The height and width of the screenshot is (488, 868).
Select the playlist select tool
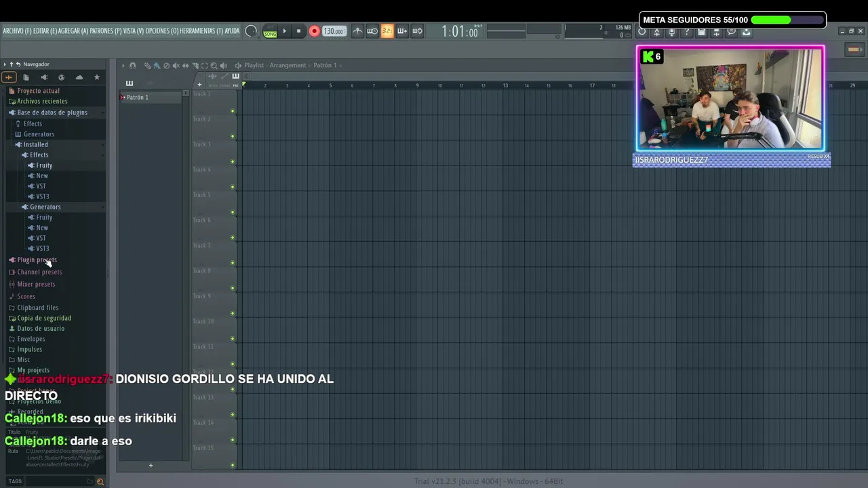pos(204,66)
